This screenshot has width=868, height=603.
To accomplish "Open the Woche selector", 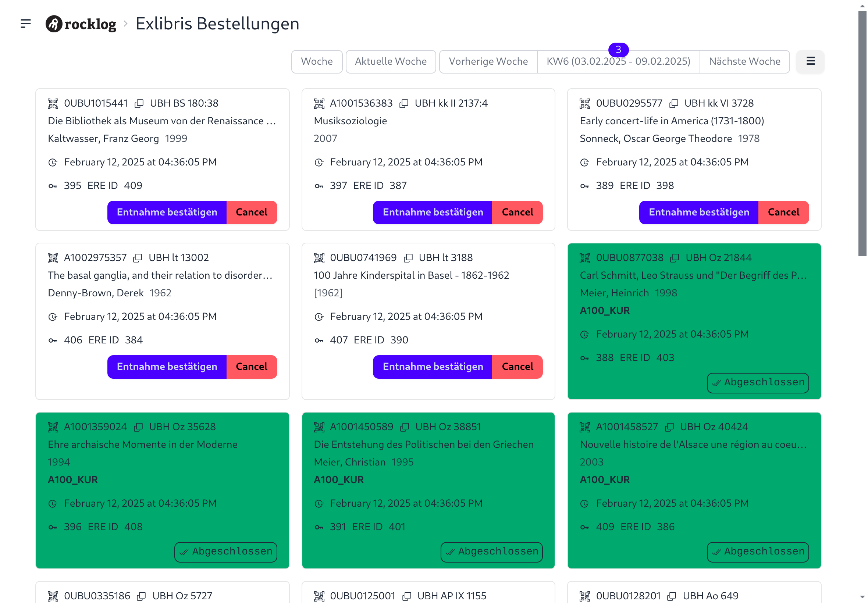I will [316, 61].
